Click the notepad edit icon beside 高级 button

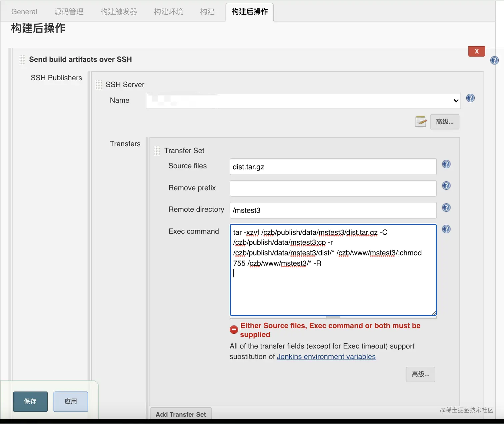point(421,122)
